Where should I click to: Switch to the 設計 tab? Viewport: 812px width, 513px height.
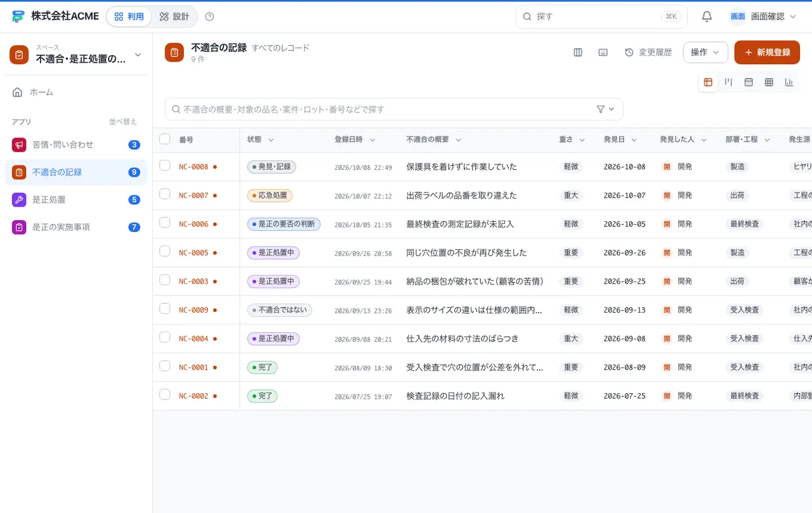pos(174,16)
